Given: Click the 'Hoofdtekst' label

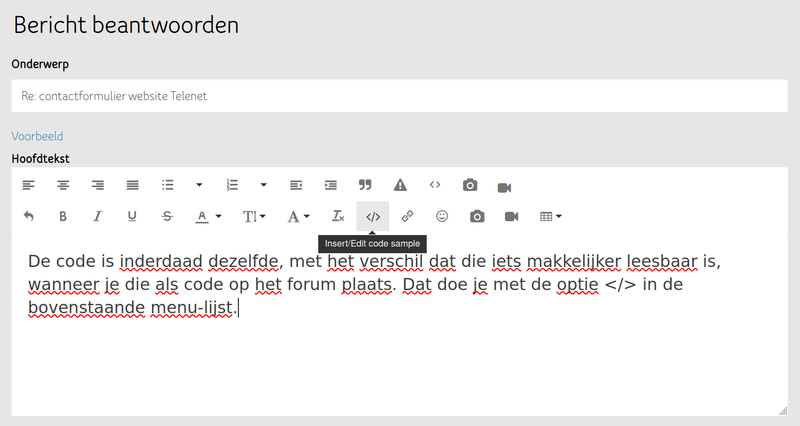Looking at the screenshot, I should 40,159.
